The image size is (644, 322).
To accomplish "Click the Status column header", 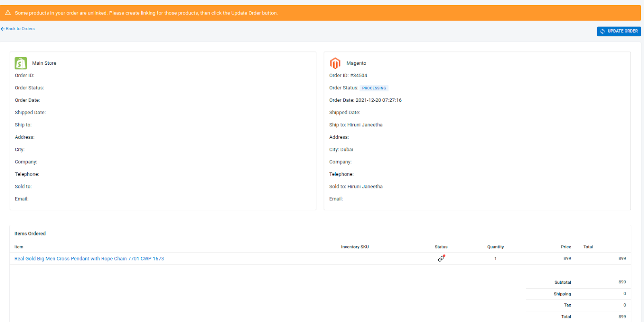I will [x=441, y=247].
